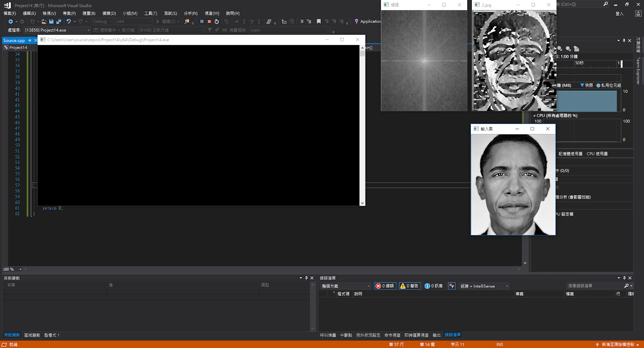Screen dimensions: 644x348
Task: Toggle the 0 警告 warnings filter
Action: [409, 286]
